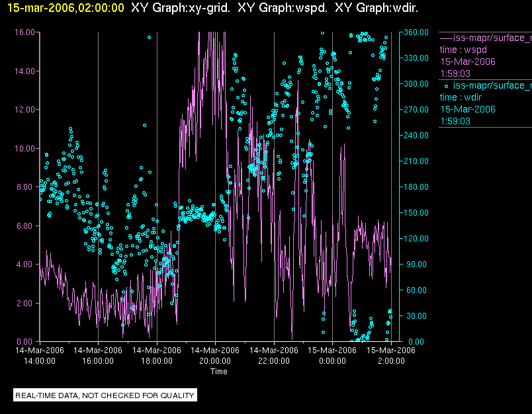The width and height of the screenshot is (532, 414).
Task: Click the 15-Mar-2006 2:00:00 x-axis tick label
Action: point(390,356)
